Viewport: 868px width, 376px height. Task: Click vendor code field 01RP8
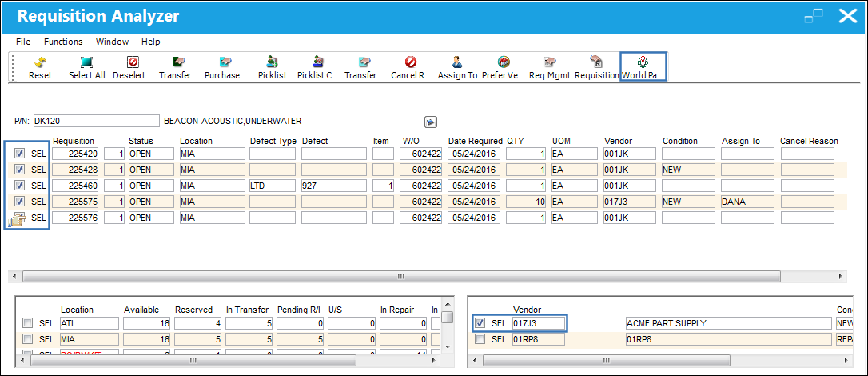(x=539, y=339)
